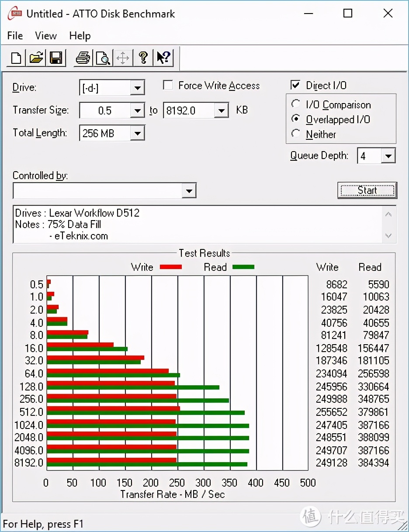Click write value 187346
The height and width of the screenshot is (532, 409).
pos(331,361)
